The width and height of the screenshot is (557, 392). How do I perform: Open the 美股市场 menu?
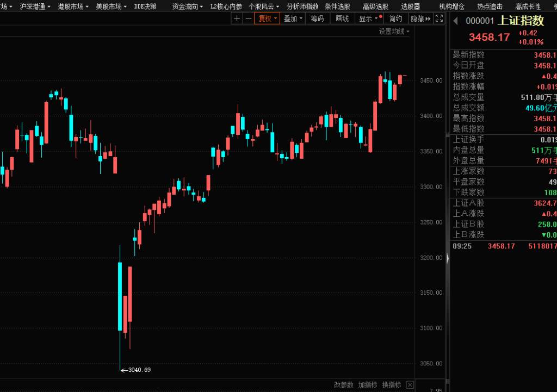coord(111,7)
